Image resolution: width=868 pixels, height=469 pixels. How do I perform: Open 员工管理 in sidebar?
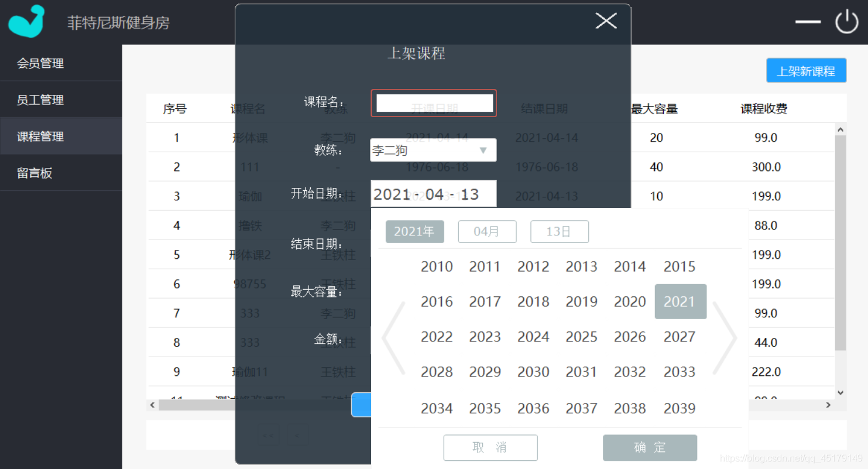61,100
